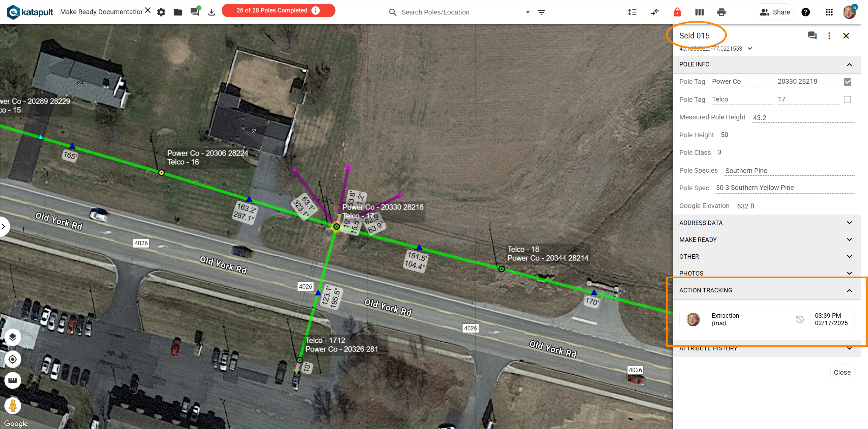Center map with locate-me target icon
Viewport: 868px width, 429px height.
click(12, 359)
